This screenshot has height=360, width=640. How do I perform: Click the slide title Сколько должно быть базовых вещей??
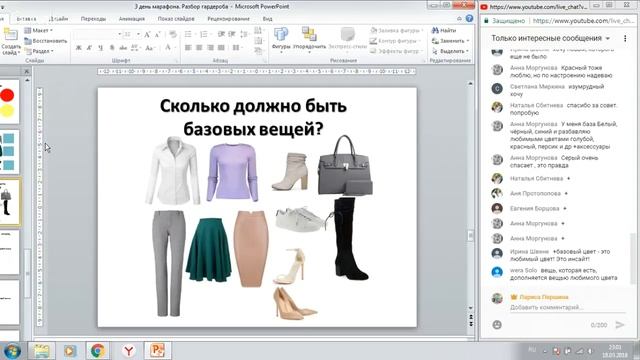coord(253,118)
